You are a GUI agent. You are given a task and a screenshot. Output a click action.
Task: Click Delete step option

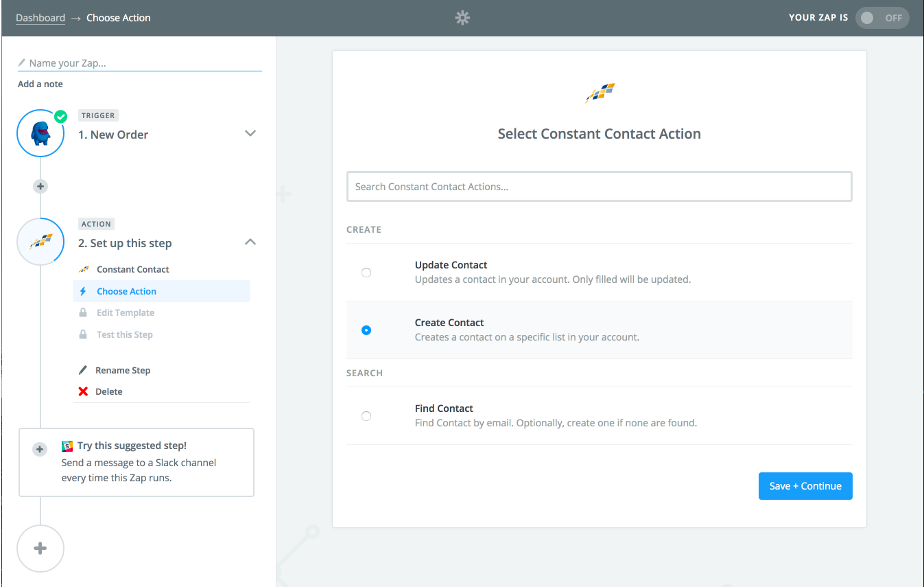tap(109, 391)
